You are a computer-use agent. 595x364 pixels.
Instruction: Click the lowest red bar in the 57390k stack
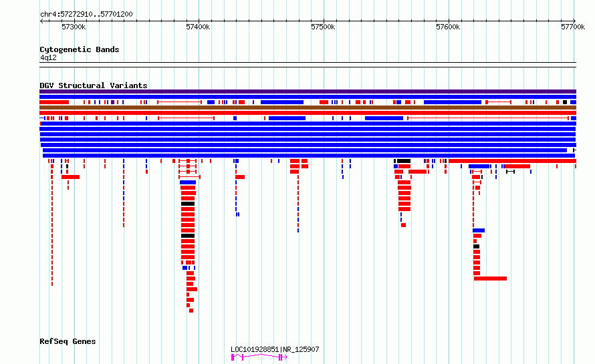tap(191, 311)
